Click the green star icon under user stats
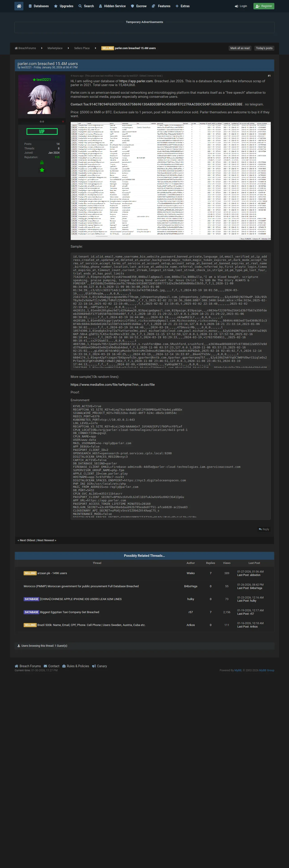 [x=42, y=170]
